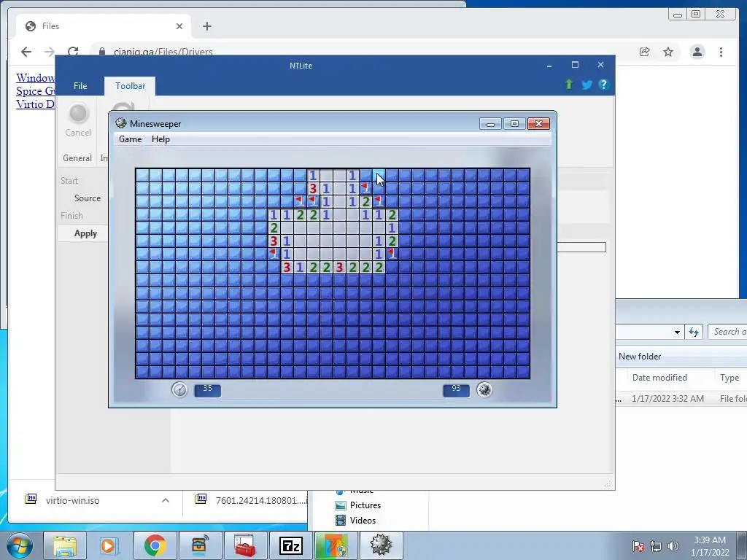Image resolution: width=747 pixels, height=560 pixels.
Task: Open the Spice G link on webpage
Action: [35, 91]
